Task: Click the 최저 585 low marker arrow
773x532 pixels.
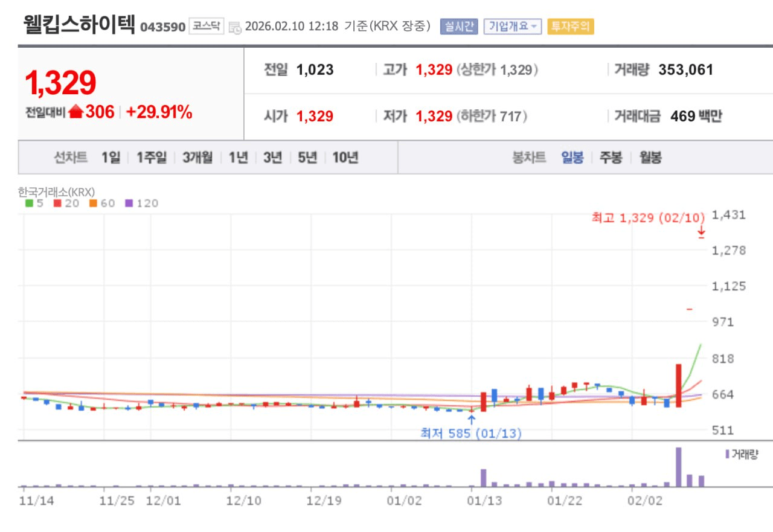Action: click(x=471, y=418)
